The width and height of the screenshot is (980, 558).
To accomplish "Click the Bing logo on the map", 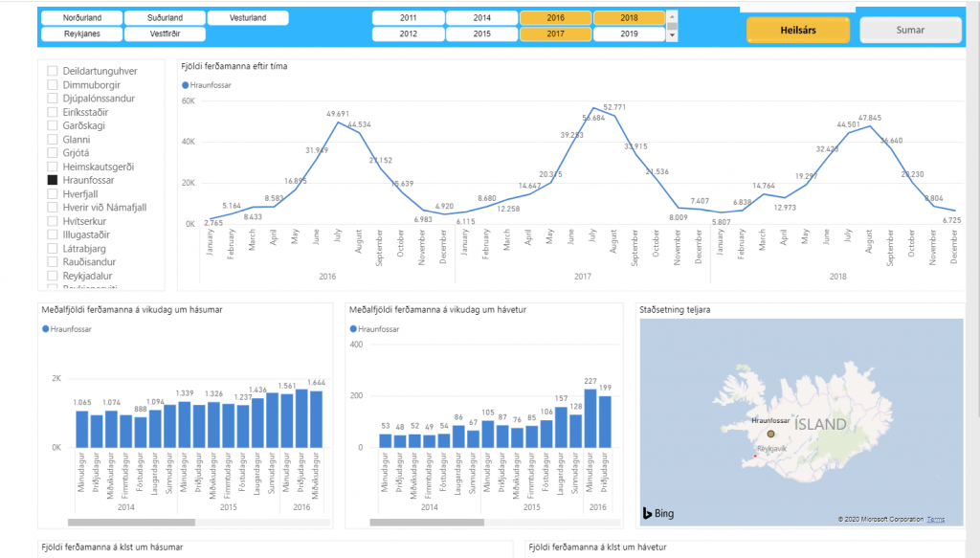I will coord(658,514).
